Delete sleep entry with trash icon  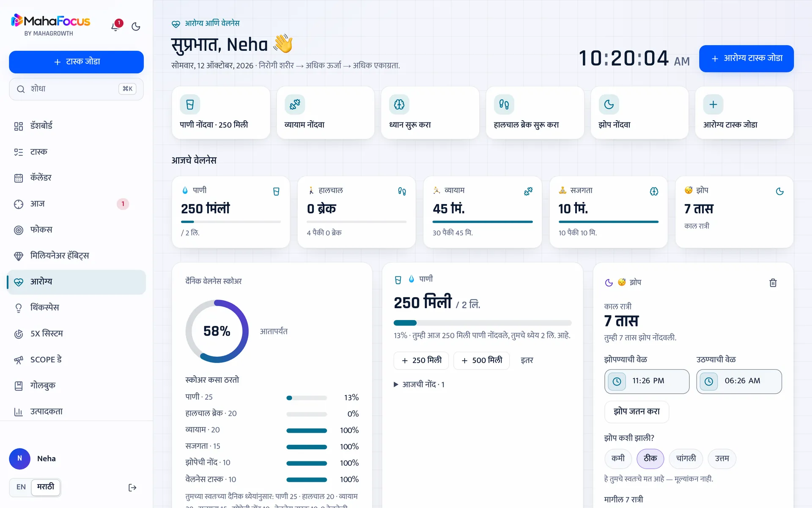773,283
